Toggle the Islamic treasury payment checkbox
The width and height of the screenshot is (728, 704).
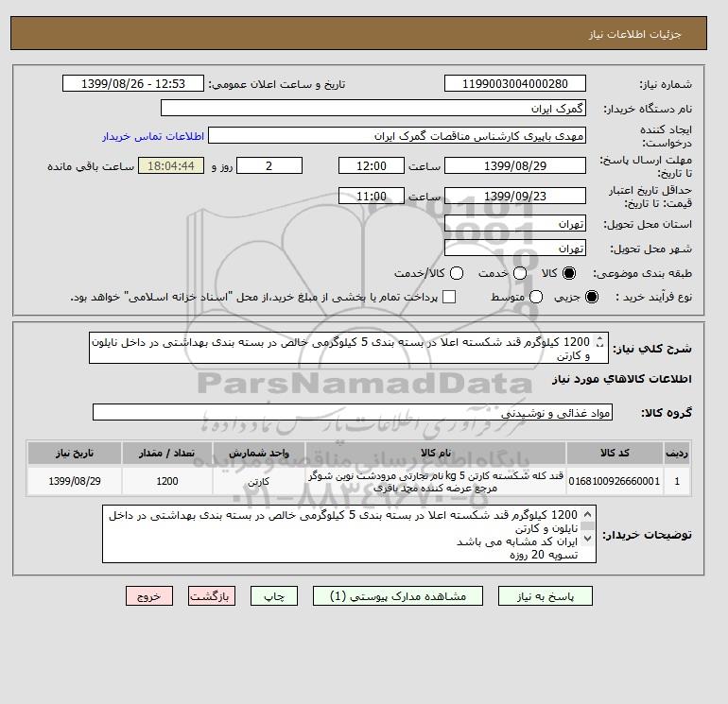click(x=449, y=297)
